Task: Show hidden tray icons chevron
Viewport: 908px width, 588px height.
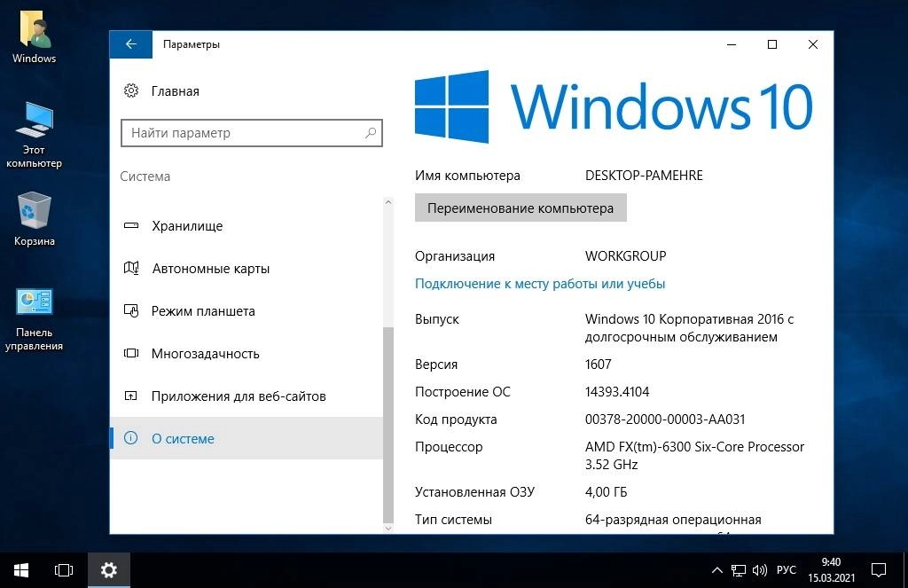Action: (716, 570)
